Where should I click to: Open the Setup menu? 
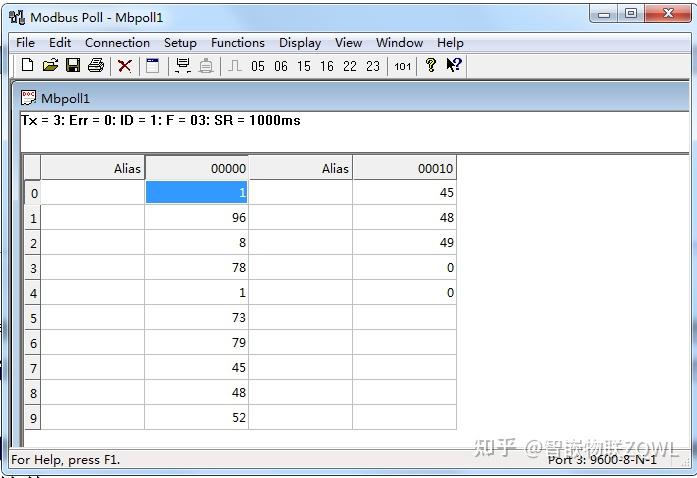pos(180,43)
